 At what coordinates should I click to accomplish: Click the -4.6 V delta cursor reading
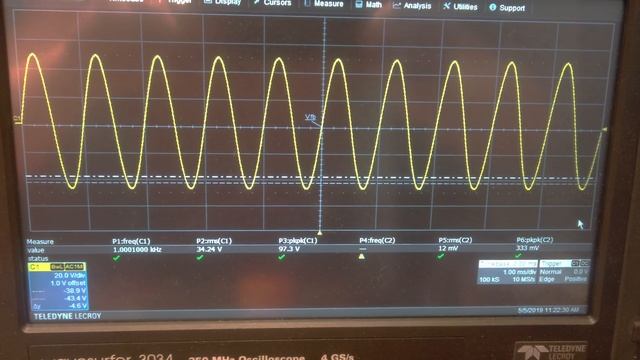tap(78, 306)
